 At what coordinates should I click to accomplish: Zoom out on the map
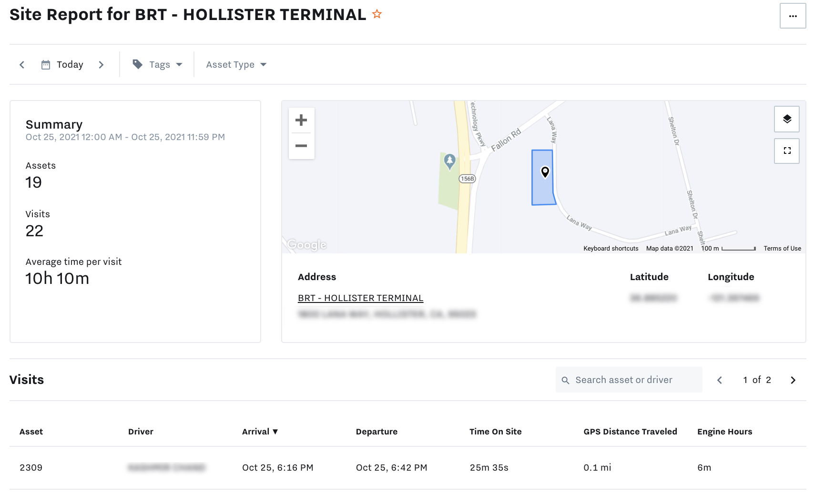(301, 146)
